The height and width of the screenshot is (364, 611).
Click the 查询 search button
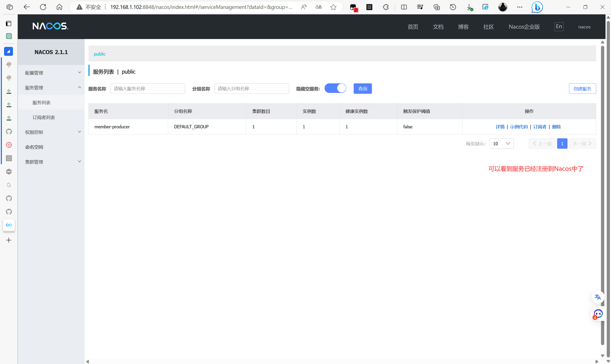(362, 88)
